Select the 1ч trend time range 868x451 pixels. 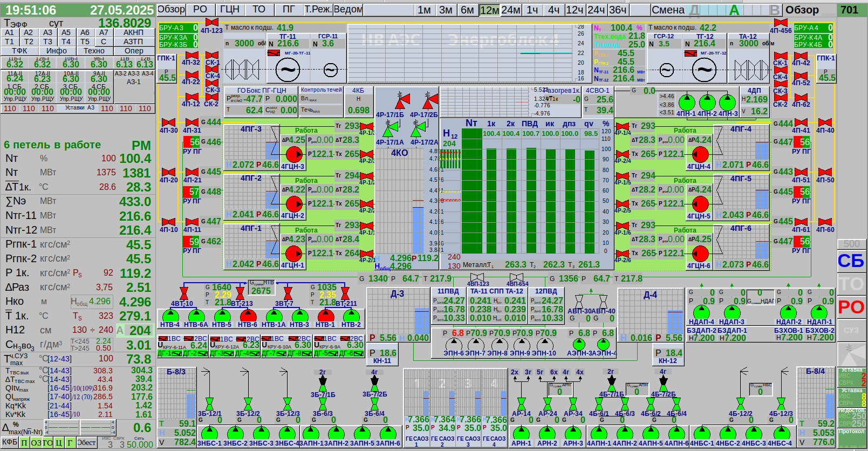[532, 10]
